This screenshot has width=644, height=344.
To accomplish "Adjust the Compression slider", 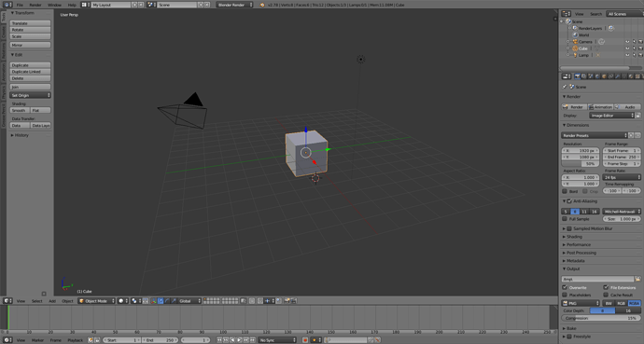I will tap(600, 318).
